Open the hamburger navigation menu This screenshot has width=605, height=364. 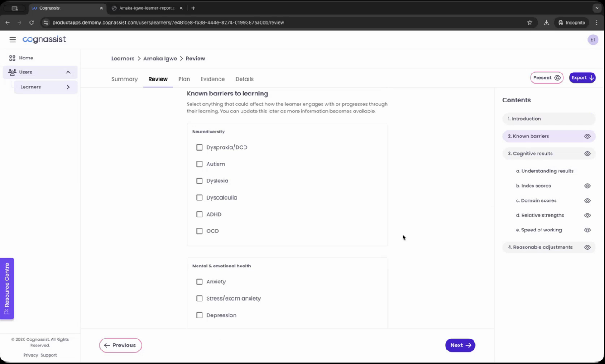pos(12,40)
